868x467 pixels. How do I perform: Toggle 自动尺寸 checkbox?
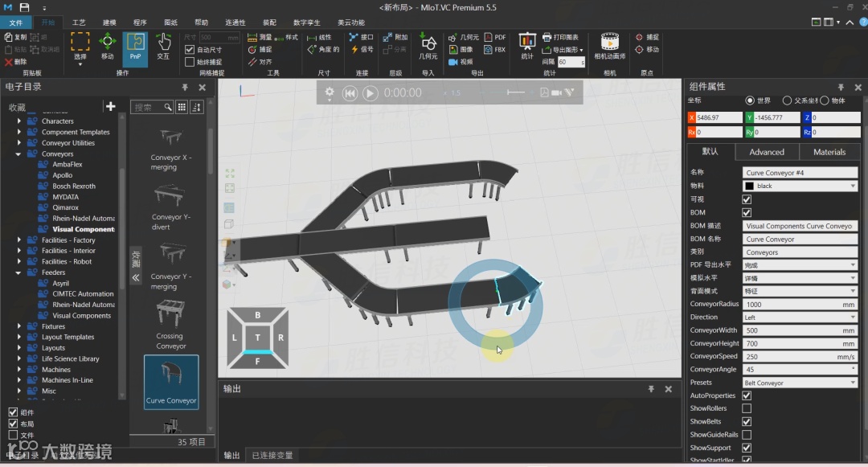pyautogui.click(x=190, y=50)
